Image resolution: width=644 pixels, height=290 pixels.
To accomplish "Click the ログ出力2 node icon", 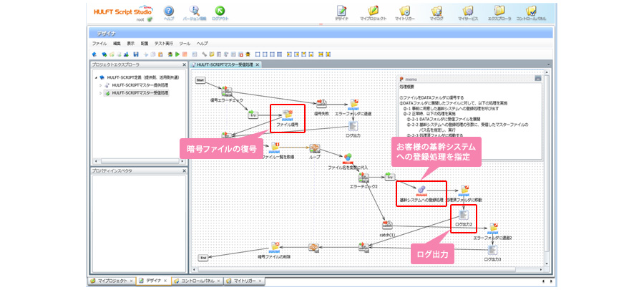I will tap(464, 214).
